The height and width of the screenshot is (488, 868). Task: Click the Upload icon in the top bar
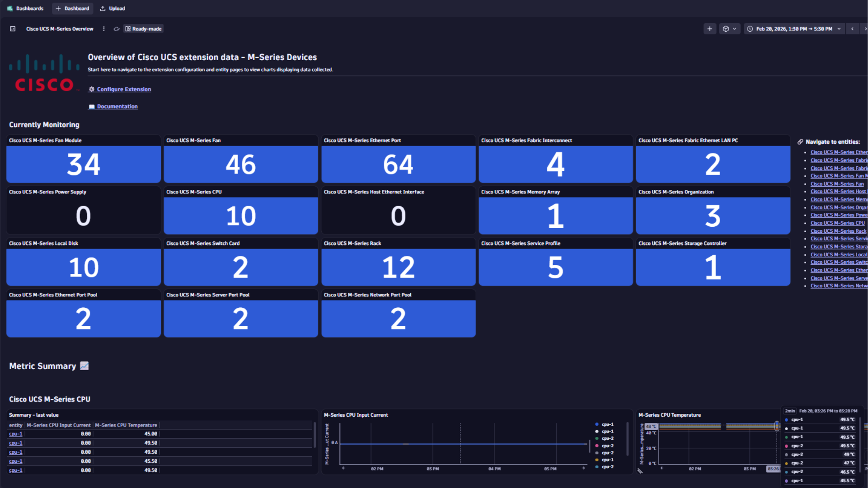(112, 8)
